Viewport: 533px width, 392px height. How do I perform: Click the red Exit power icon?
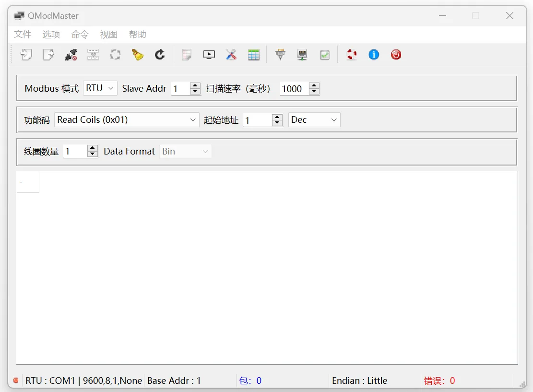[x=396, y=54]
